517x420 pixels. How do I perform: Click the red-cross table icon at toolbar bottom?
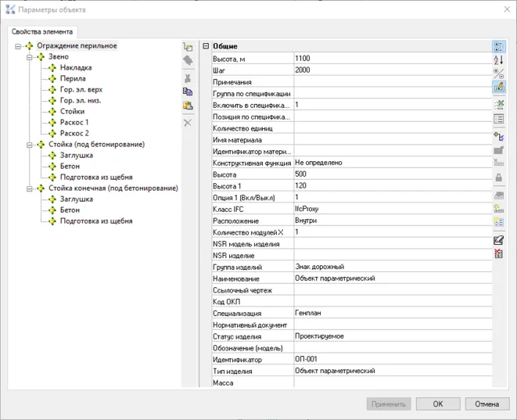498,254
